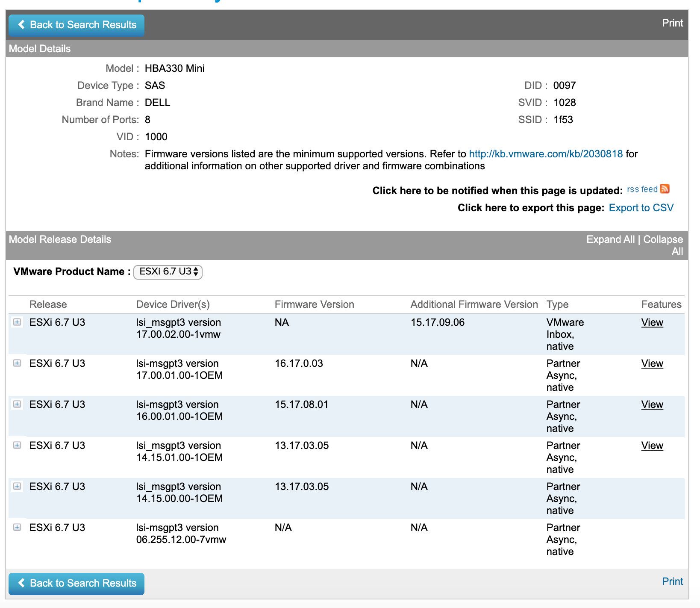Click the top Back to Search Results button
Image resolution: width=700 pixels, height=608 pixels.
tap(76, 25)
